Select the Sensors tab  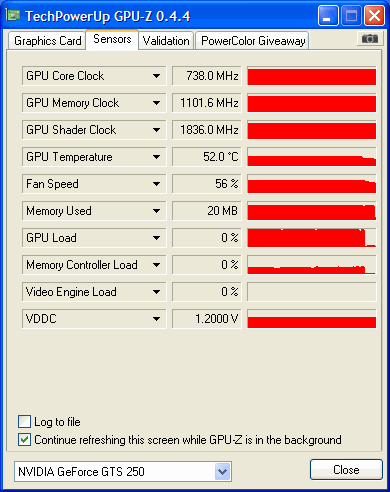point(112,39)
